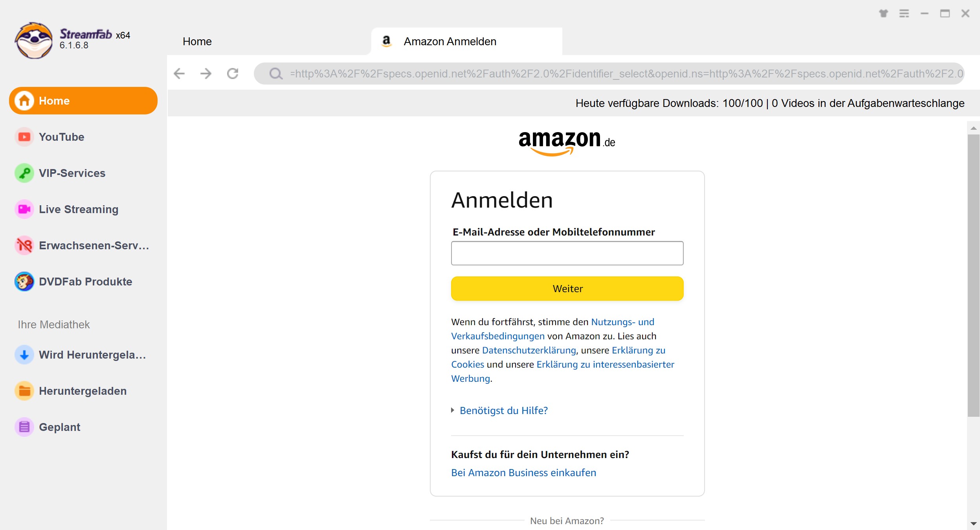Open DVDFab Produkte section

pyautogui.click(x=85, y=282)
